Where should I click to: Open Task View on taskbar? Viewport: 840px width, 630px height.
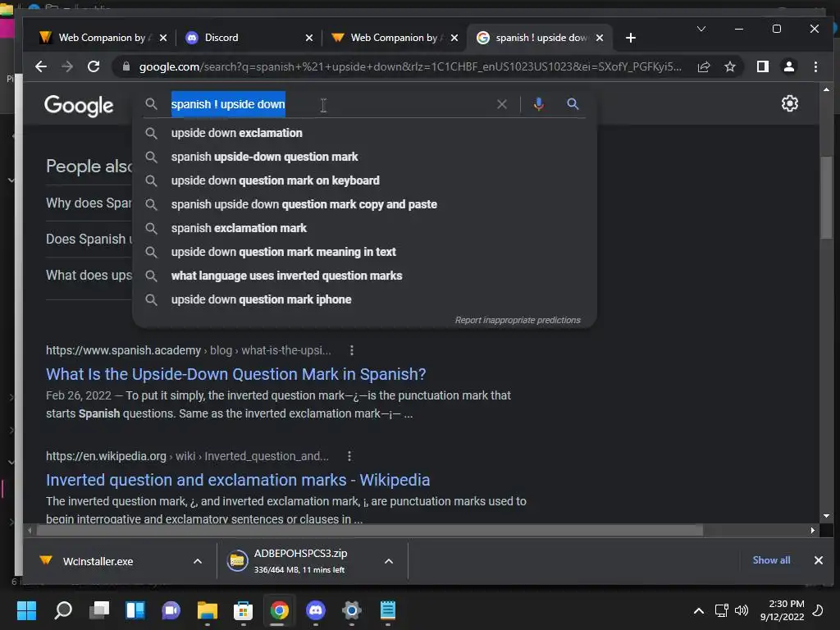pyautogui.click(x=99, y=610)
